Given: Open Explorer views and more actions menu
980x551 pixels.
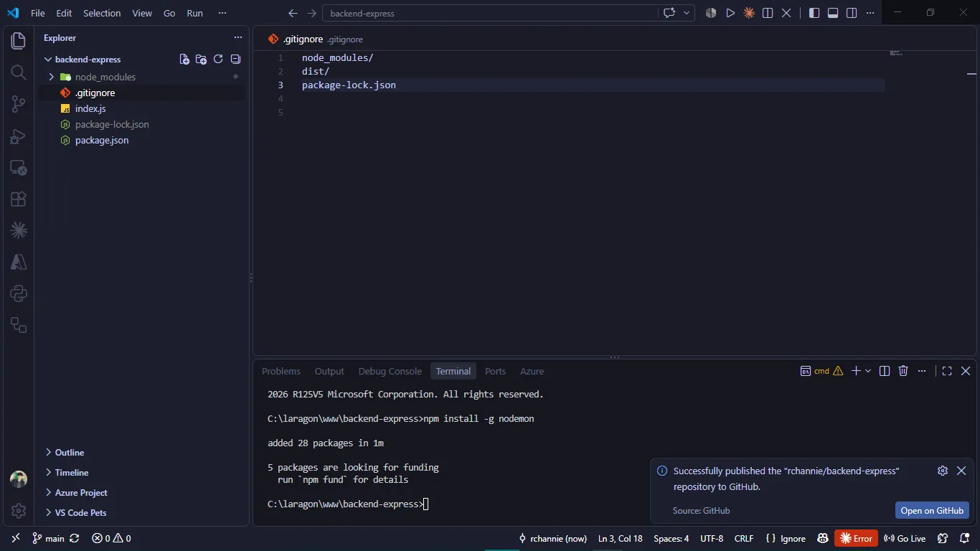Looking at the screenshot, I should coord(238,37).
